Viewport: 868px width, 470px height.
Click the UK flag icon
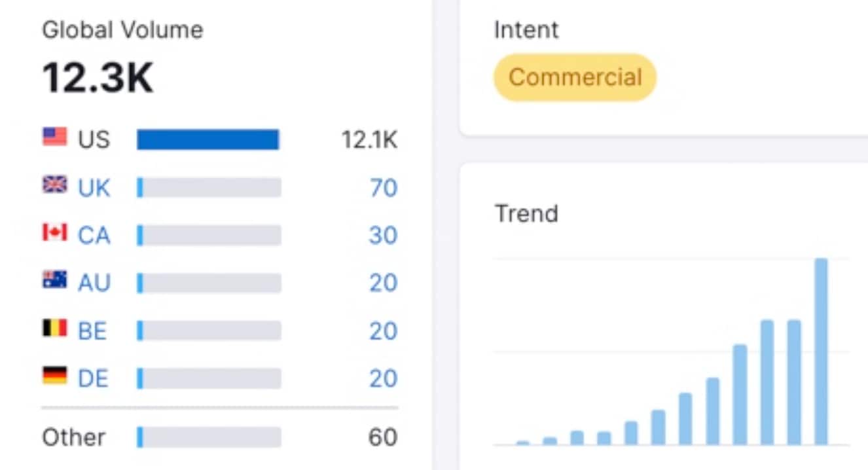pyautogui.click(x=55, y=185)
